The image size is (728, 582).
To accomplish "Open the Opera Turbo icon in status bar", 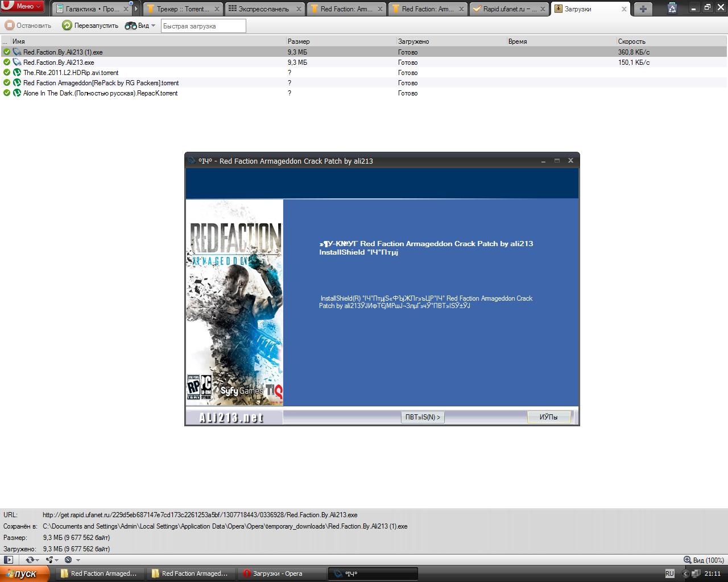I will [x=68, y=560].
